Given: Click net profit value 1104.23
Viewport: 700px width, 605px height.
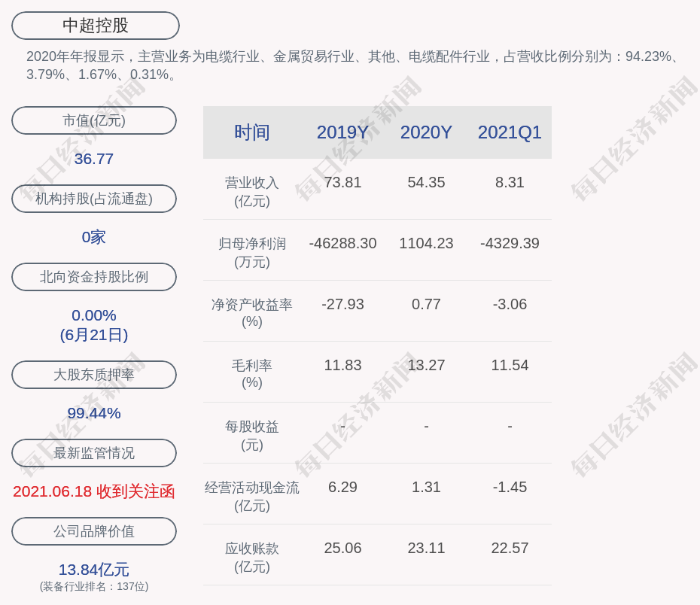Looking at the screenshot, I should click(x=426, y=243).
